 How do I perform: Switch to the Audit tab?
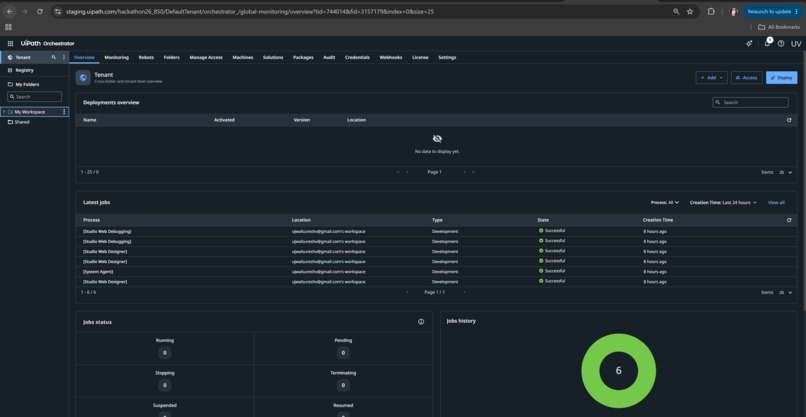pyautogui.click(x=329, y=58)
